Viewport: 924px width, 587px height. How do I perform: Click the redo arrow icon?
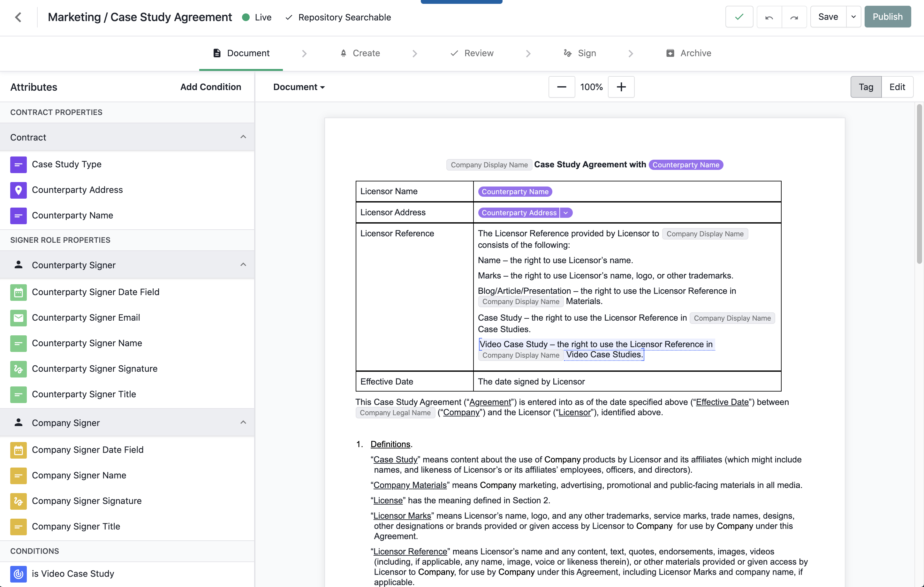coord(794,17)
